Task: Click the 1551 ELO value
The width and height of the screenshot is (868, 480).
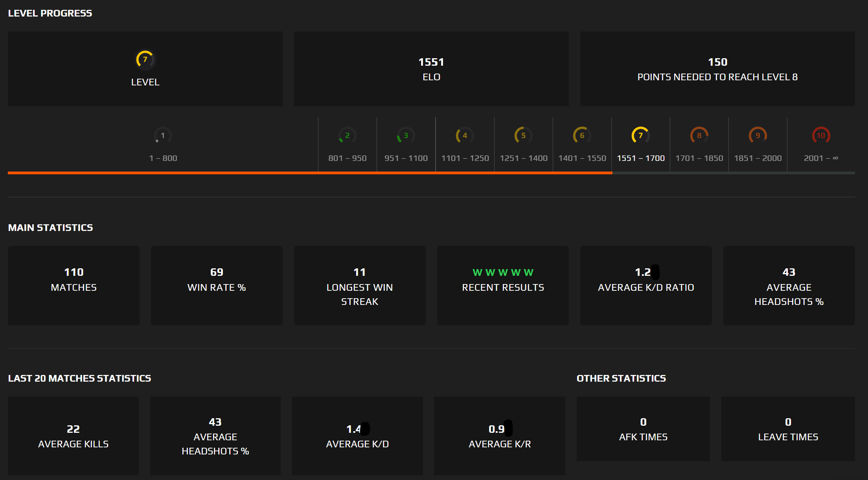Action: tap(431, 62)
